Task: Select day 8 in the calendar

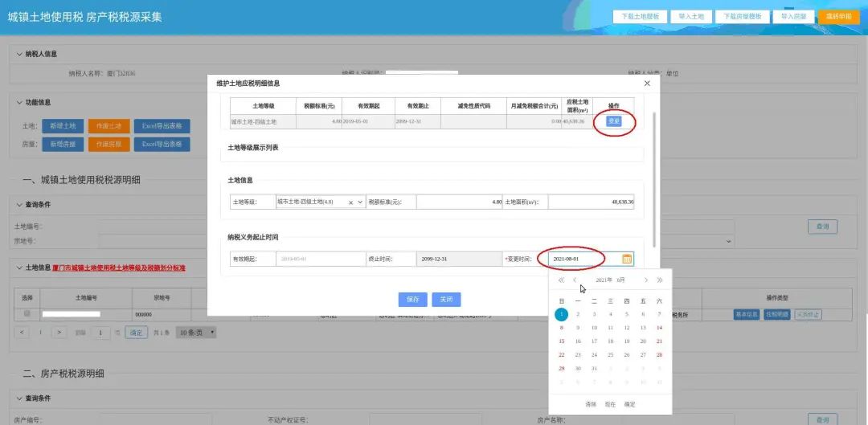Action: coord(561,328)
